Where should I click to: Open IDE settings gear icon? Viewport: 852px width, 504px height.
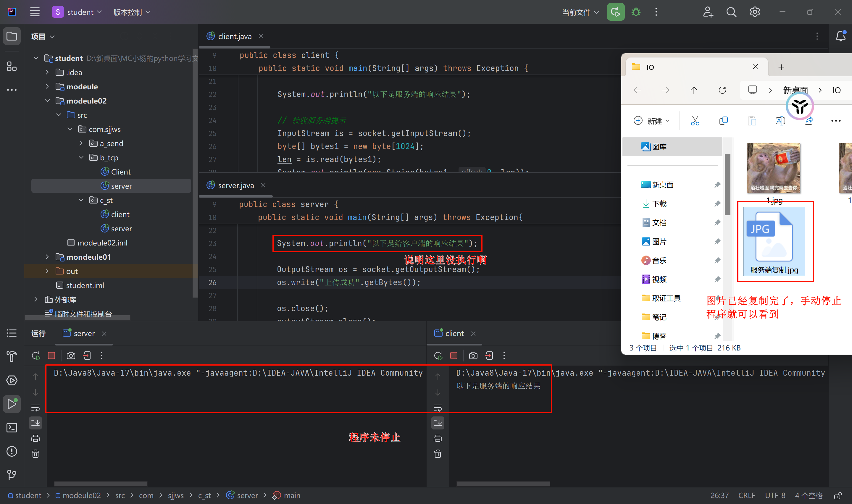coord(755,12)
